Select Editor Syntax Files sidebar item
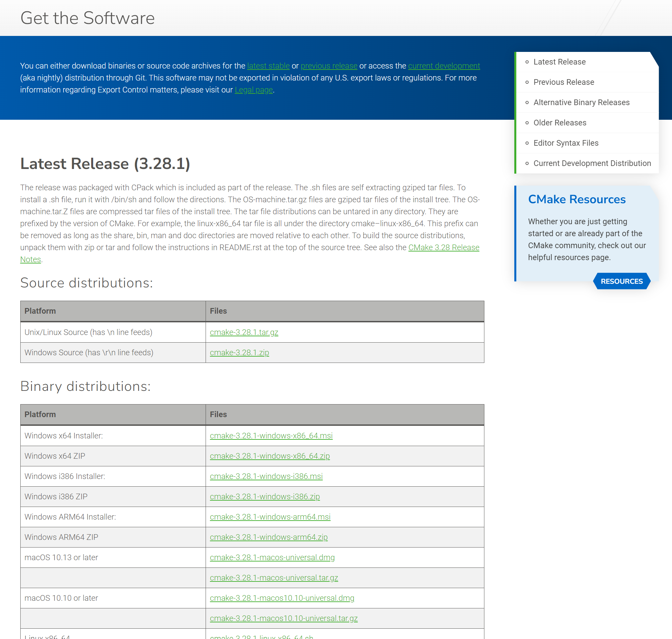Viewport: 672px width, 639px height. (x=566, y=143)
